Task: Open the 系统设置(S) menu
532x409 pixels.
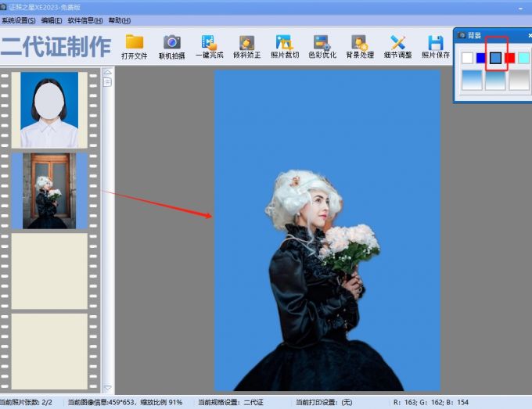Action: coord(19,20)
